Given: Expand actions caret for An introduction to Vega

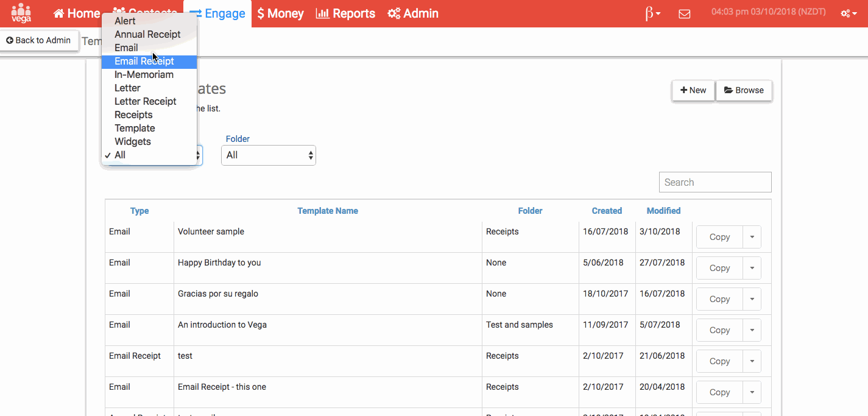Looking at the screenshot, I should tap(752, 330).
